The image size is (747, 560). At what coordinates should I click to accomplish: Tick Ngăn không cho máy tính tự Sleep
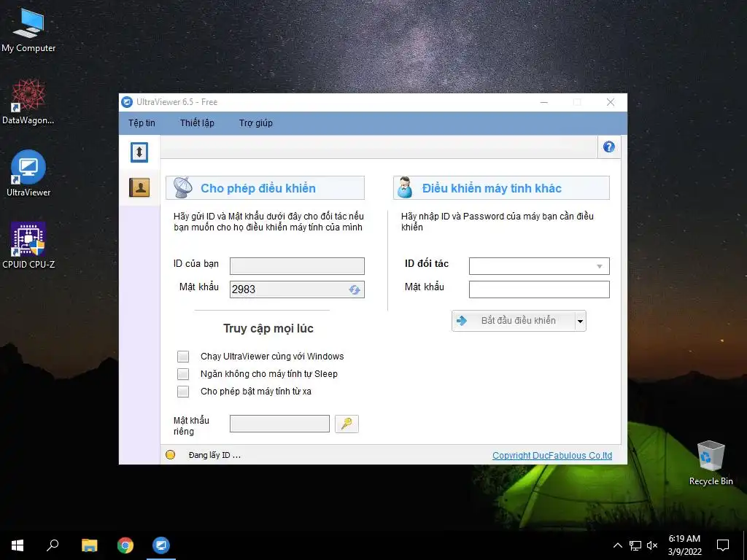(183, 374)
